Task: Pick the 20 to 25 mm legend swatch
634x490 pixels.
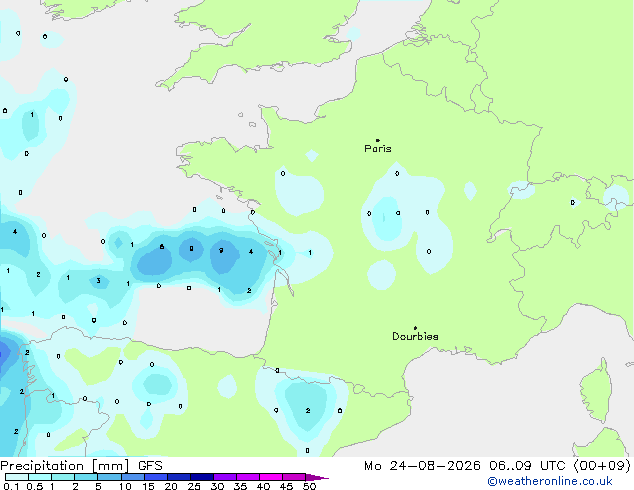Action: click(178, 477)
